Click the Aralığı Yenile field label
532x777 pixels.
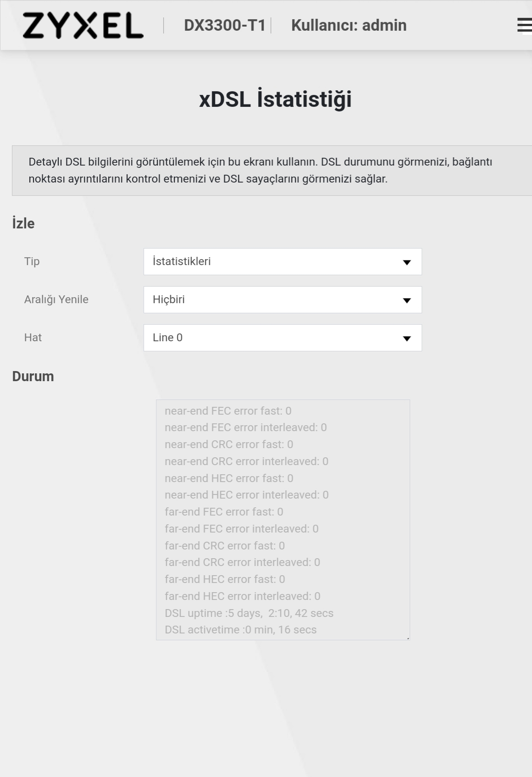point(56,300)
